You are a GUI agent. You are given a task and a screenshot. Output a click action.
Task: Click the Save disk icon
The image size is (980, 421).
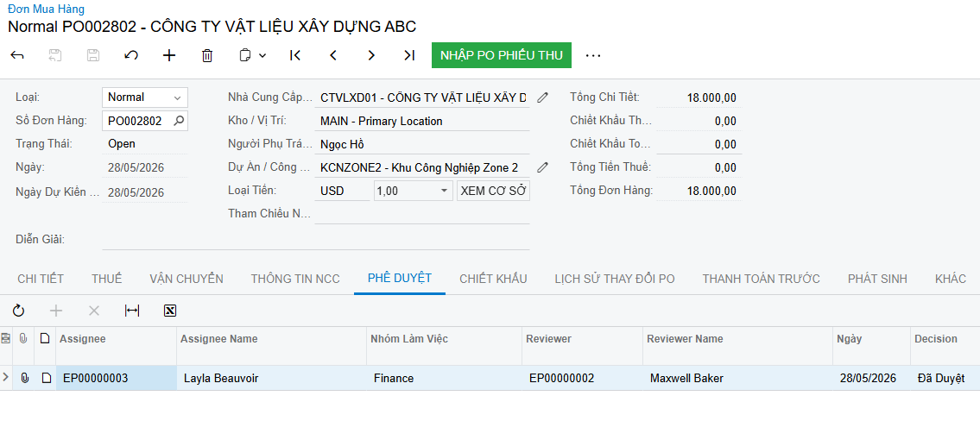pos(93,55)
